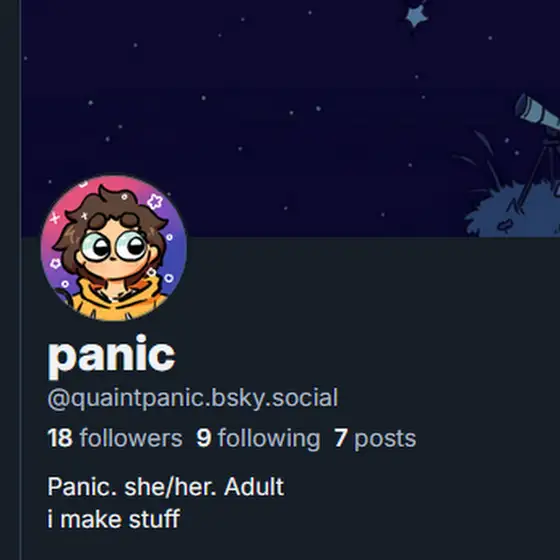Click the white flower in the avatar's top right
The image size is (560, 560).
(155, 201)
